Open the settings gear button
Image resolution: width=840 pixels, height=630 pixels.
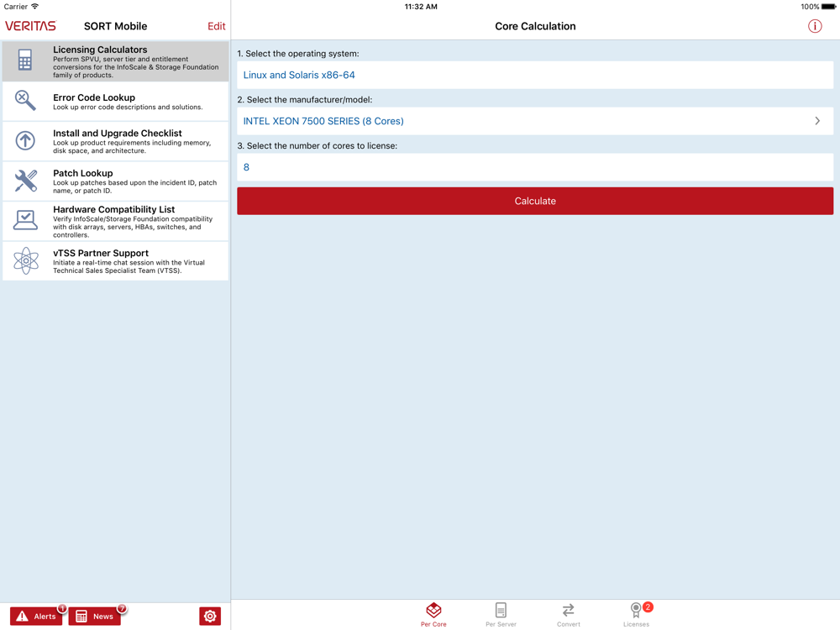coord(210,616)
